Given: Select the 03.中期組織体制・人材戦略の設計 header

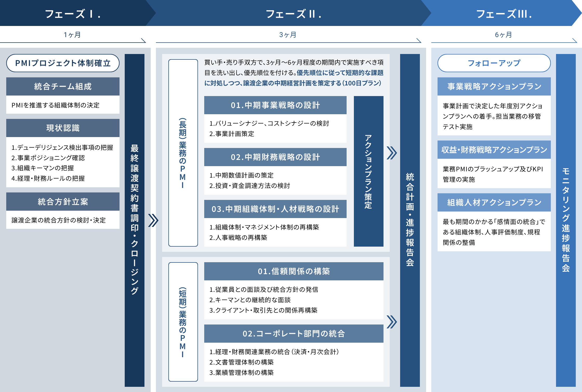Looking at the screenshot, I should click(x=275, y=209).
